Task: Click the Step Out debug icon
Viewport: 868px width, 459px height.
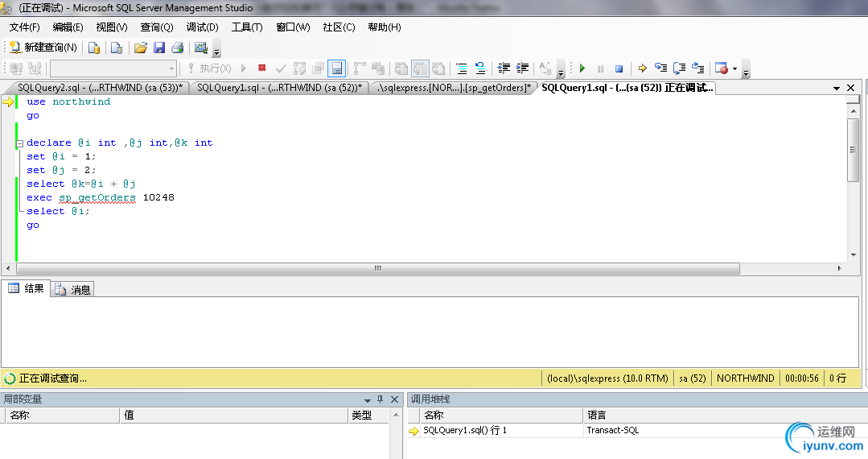Action: click(x=698, y=68)
